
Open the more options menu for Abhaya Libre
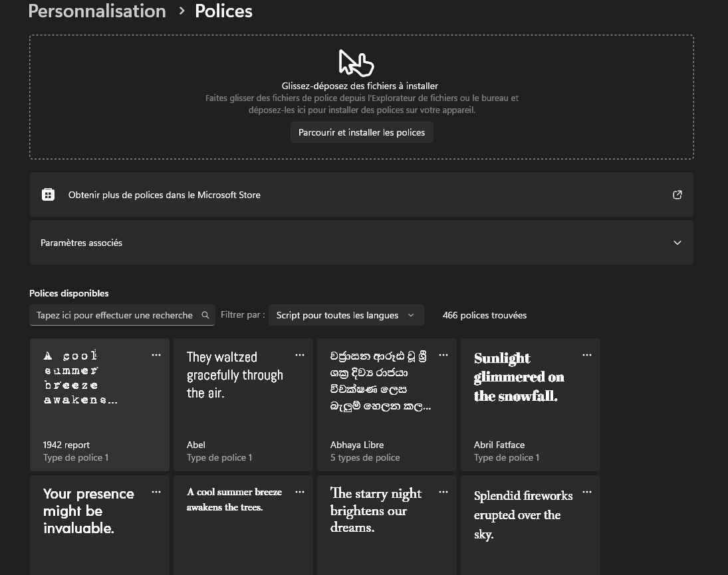443,356
